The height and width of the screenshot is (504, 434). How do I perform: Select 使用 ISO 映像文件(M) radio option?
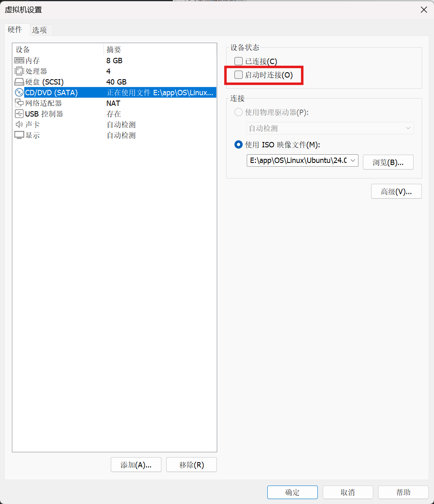point(238,144)
